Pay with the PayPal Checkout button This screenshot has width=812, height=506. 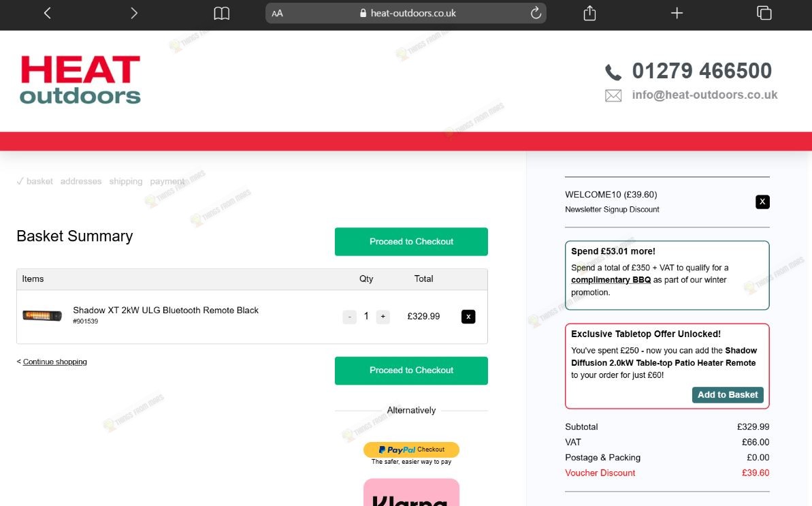411,449
